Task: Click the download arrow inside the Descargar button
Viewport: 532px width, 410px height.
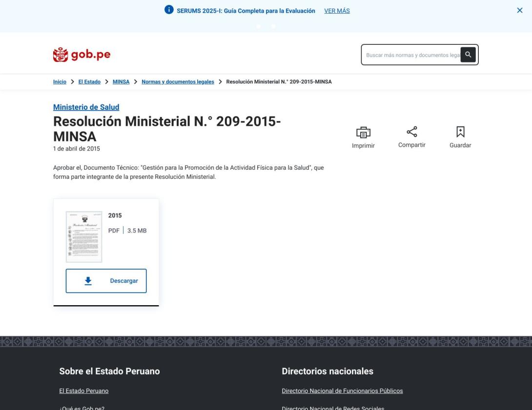Action: coord(88,280)
